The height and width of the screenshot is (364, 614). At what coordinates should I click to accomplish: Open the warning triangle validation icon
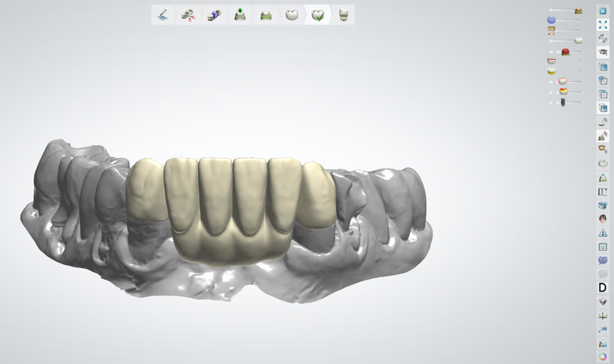pyautogui.click(x=603, y=233)
